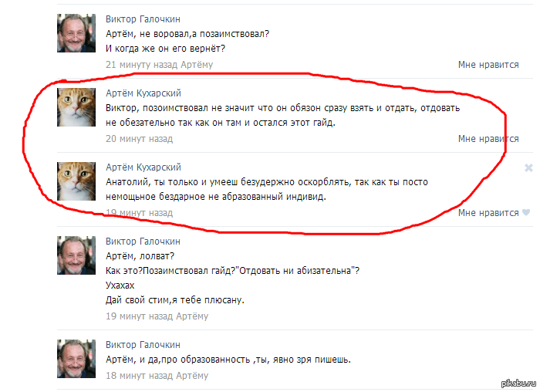Viewport: 540px width, 392px height.
Task: Like the first comment via Мне нравится
Action: (x=488, y=65)
